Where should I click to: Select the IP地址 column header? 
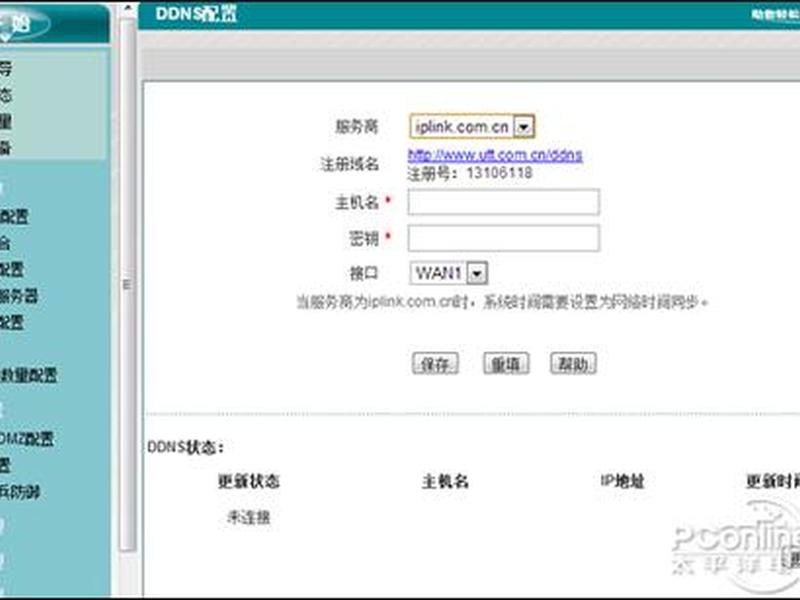[x=622, y=481]
